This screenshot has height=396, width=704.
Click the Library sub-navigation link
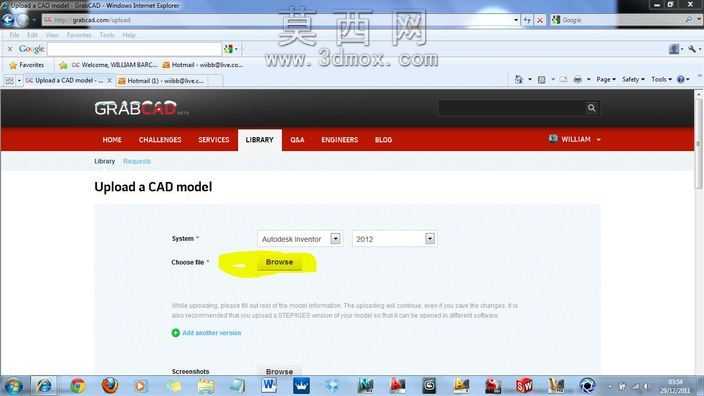click(105, 161)
